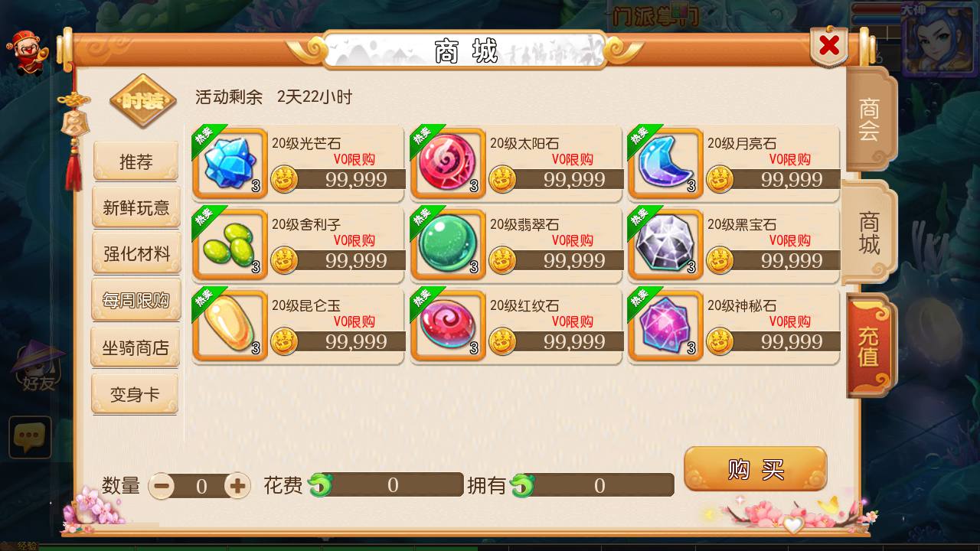This screenshot has width=980, height=551.
Task: Select the 20级翡翠石 green orb icon
Action: pyautogui.click(x=448, y=244)
